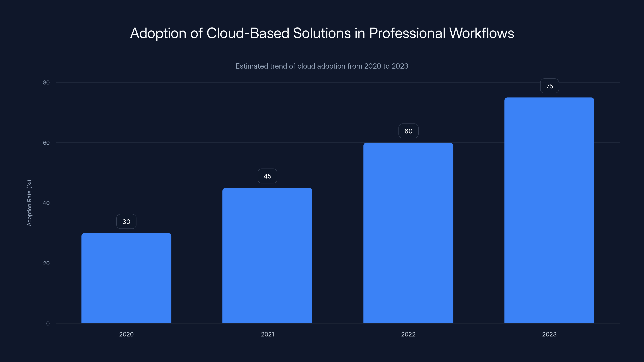The height and width of the screenshot is (362, 644).
Task: Select the 2023 x-axis label
Action: coord(549,334)
